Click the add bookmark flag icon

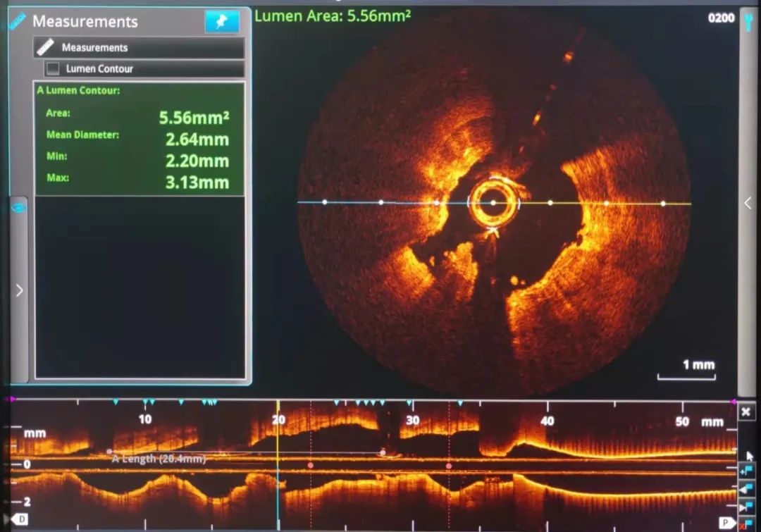[747, 471]
